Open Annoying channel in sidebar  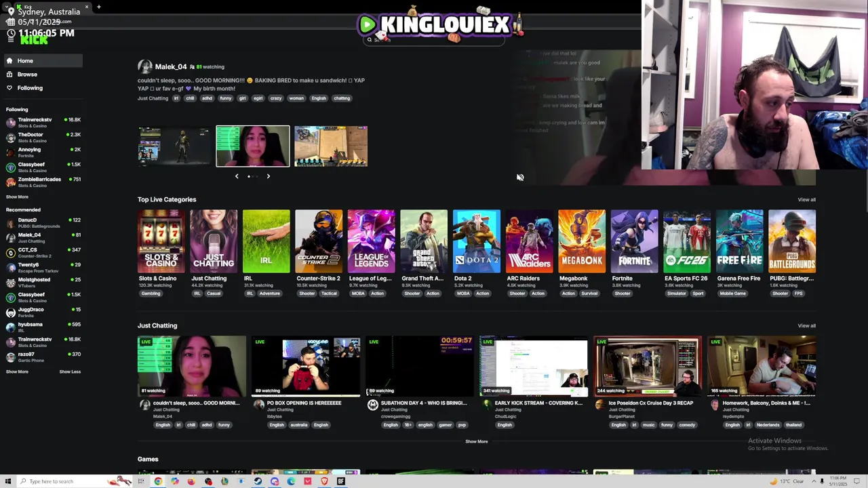pos(42,152)
